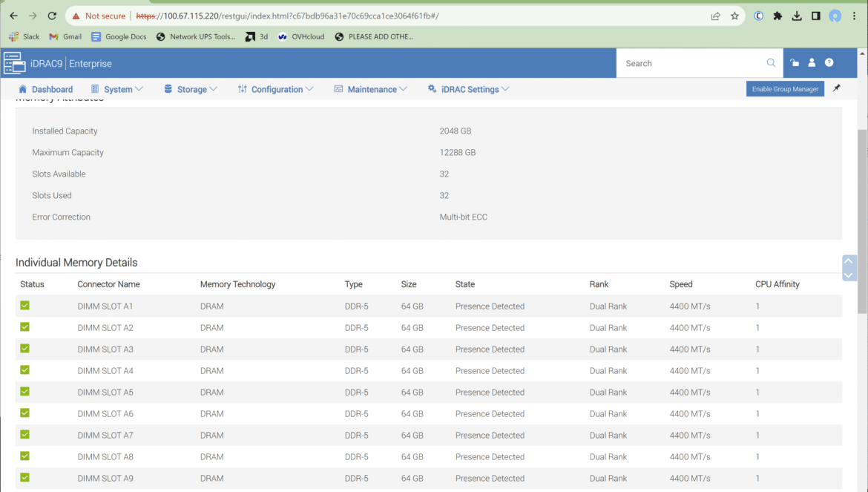Open the 3d bookmark
868x492 pixels.
(257, 36)
